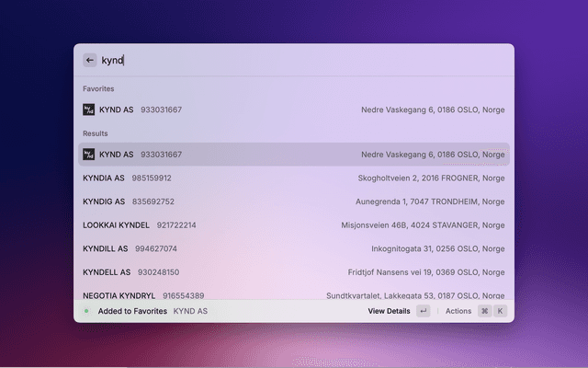Select the KYNDILL AS result row

pyautogui.click(x=105, y=248)
